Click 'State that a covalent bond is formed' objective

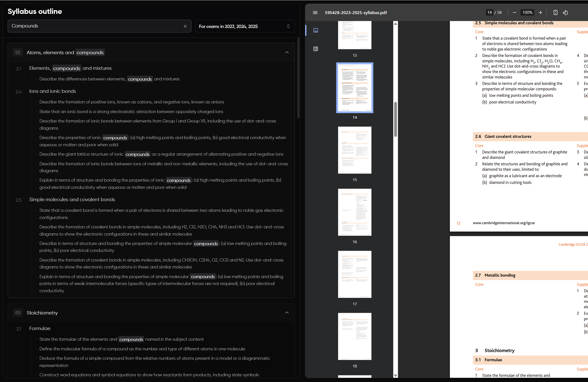[x=161, y=214]
